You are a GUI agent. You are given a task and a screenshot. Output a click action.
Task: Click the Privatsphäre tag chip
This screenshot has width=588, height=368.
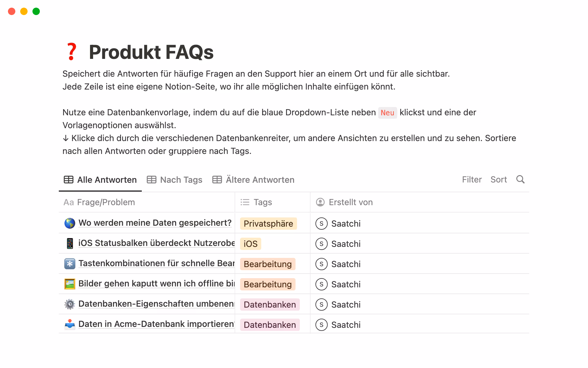(268, 224)
